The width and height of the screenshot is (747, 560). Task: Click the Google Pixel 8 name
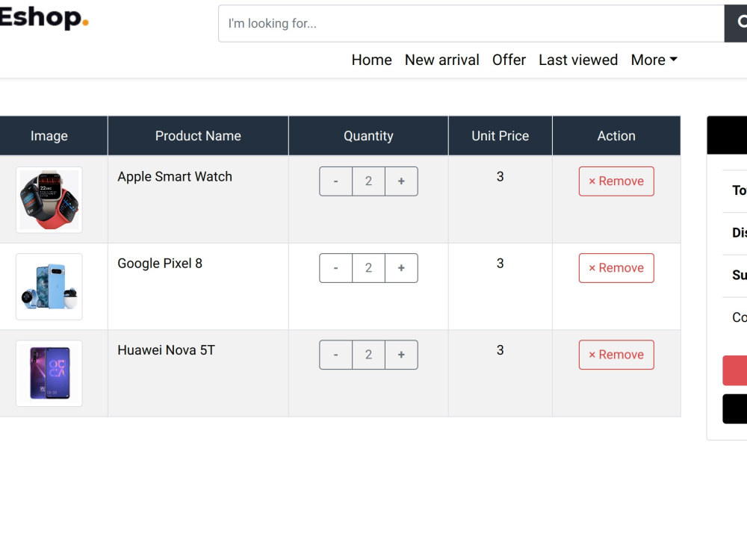pyautogui.click(x=160, y=264)
